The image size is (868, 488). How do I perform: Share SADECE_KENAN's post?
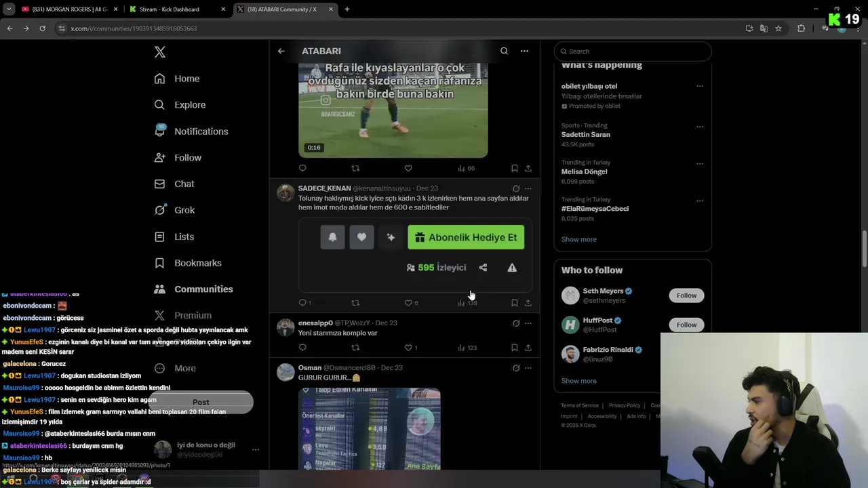pos(528,303)
